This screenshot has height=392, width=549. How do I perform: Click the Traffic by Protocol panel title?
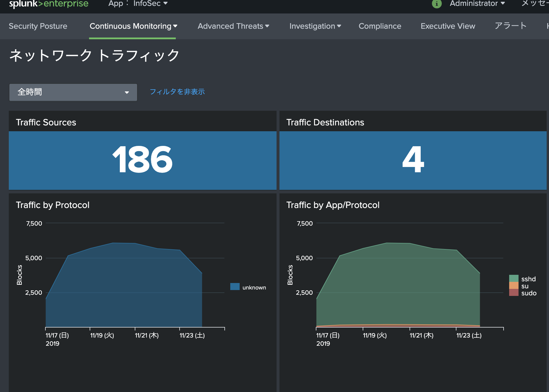(53, 205)
